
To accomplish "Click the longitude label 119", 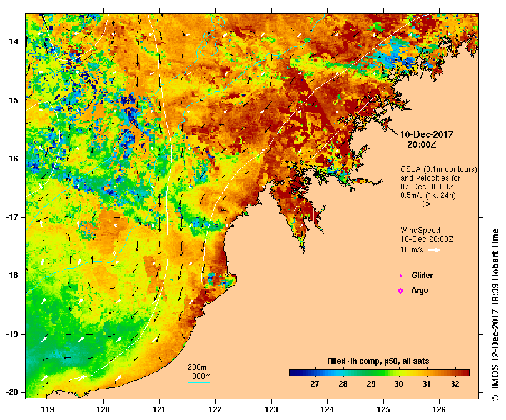I will pos(48,410).
